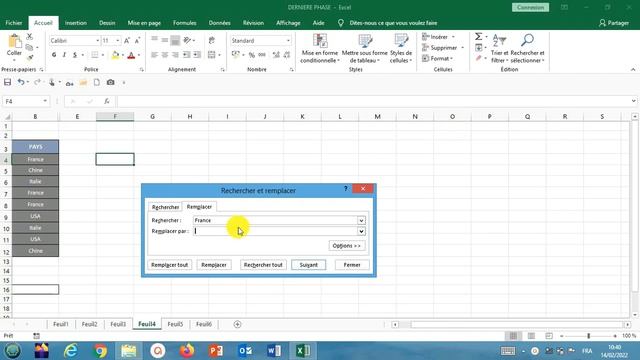
Task: Switch to sheet Feuil5
Action: pyautogui.click(x=175, y=324)
